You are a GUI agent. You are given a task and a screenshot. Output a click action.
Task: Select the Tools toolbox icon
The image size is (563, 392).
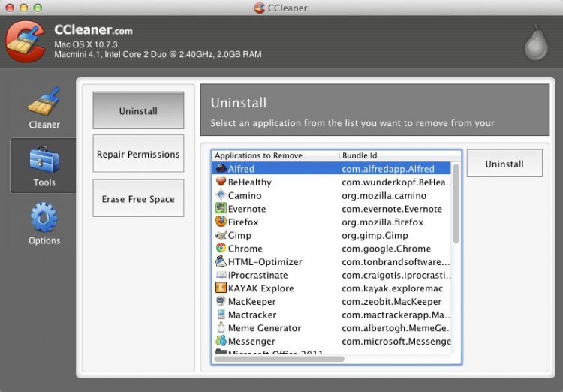44,161
